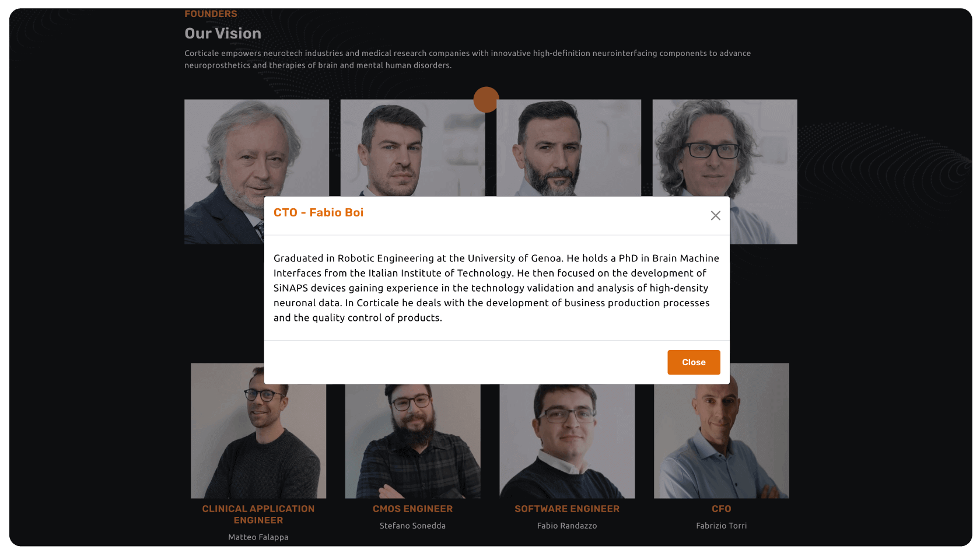Click the name Fabrizio Torri
The width and height of the screenshot is (980, 560).
722,526
